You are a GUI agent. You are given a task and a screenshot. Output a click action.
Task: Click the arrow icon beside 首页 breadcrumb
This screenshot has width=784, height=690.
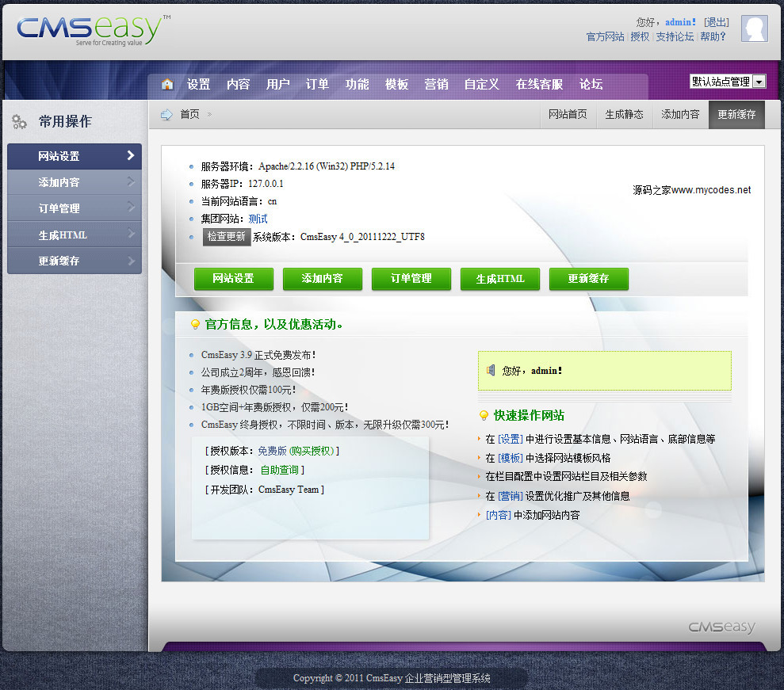[166, 114]
